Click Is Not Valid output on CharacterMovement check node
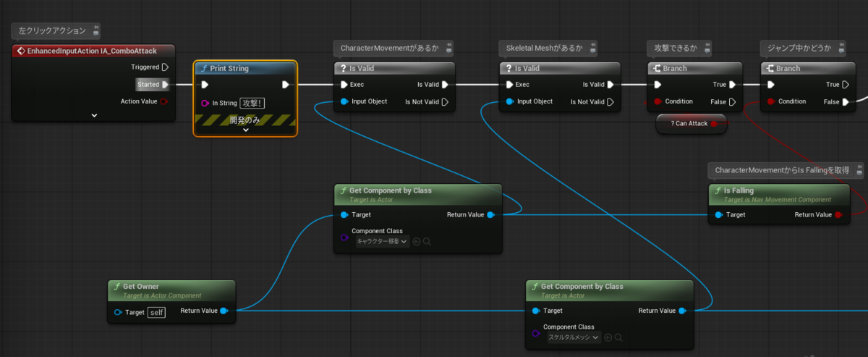 pos(445,101)
